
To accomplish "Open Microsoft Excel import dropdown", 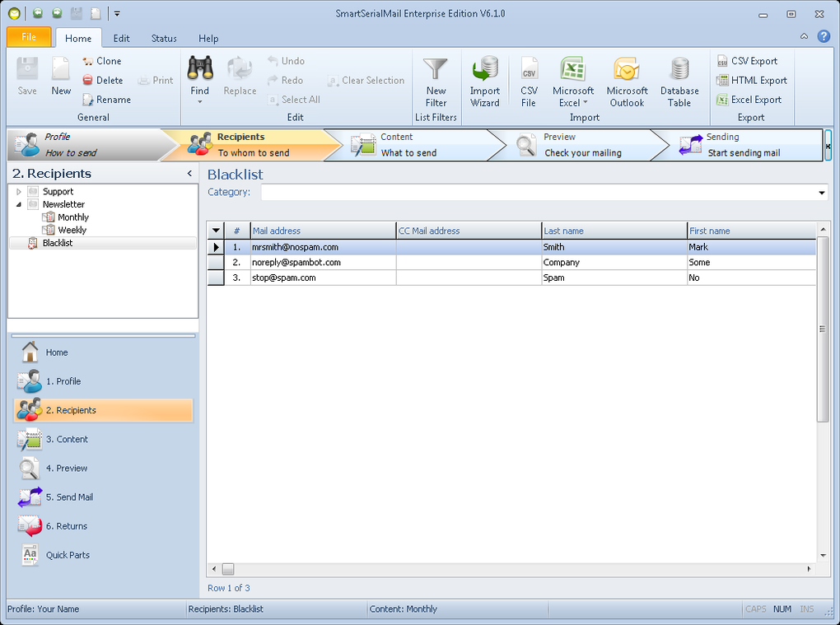I will click(x=585, y=102).
